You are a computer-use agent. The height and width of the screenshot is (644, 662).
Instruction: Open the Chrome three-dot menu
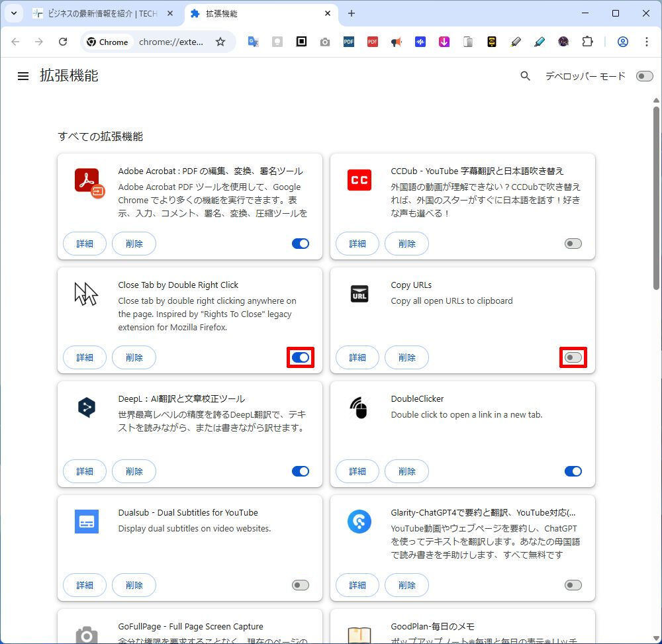(x=646, y=42)
